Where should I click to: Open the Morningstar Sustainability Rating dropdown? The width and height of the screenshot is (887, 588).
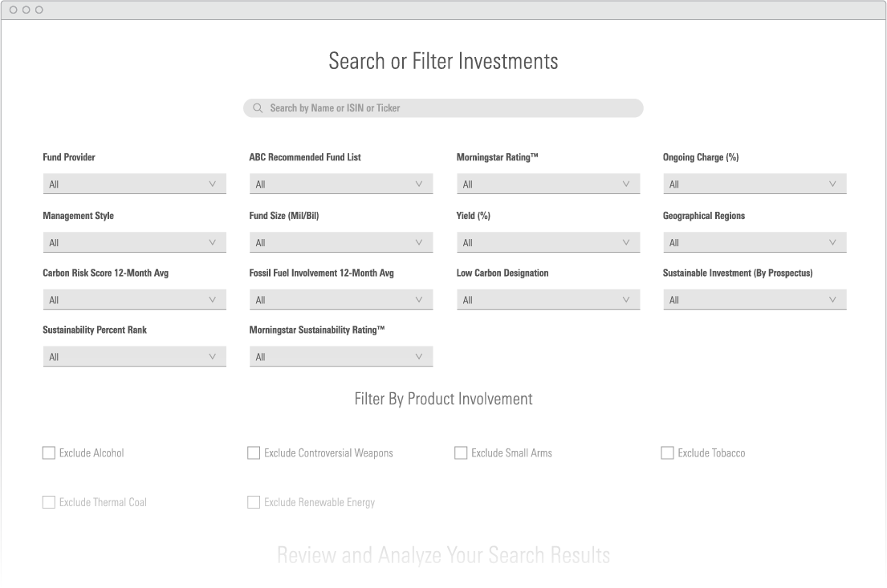(x=340, y=357)
